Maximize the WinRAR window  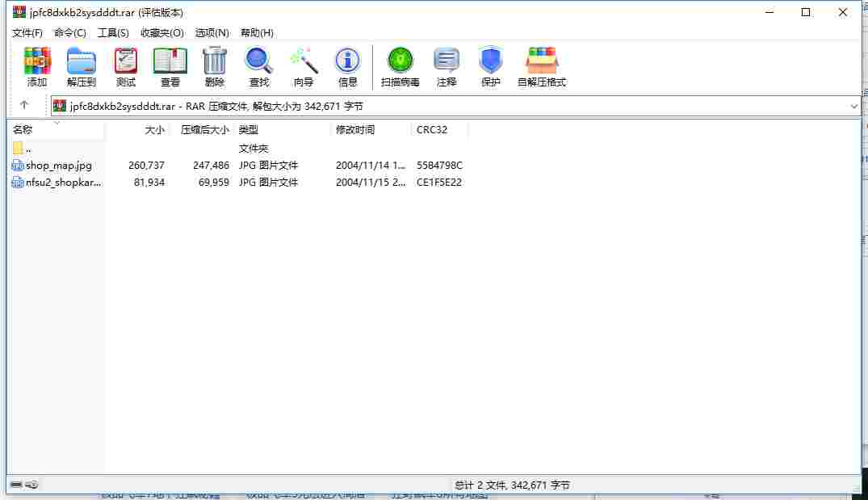coord(806,12)
